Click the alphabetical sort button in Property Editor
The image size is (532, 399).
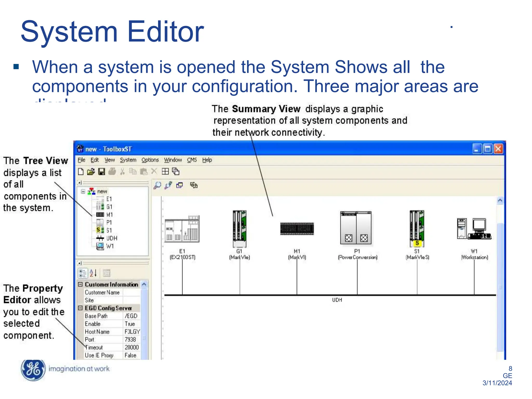click(93, 273)
